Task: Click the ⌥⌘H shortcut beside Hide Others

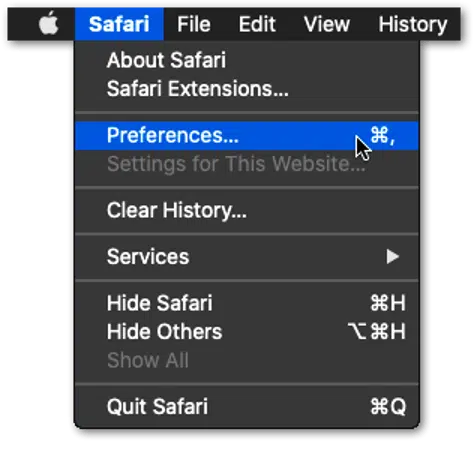Action: [x=377, y=331]
